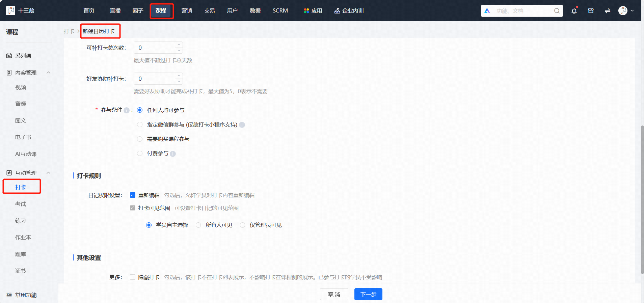
Task: Switch to the 营销 top menu
Action: (x=187, y=11)
